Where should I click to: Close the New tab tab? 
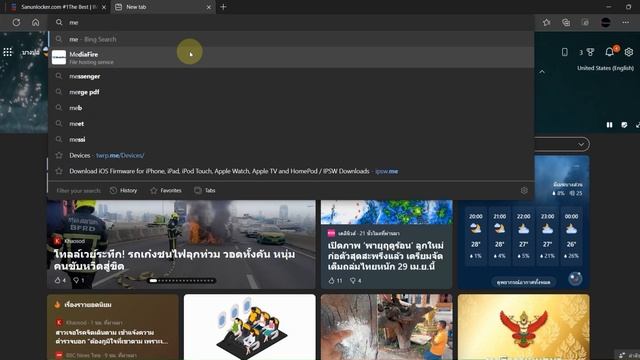pyautogui.click(x=209, y=7)
